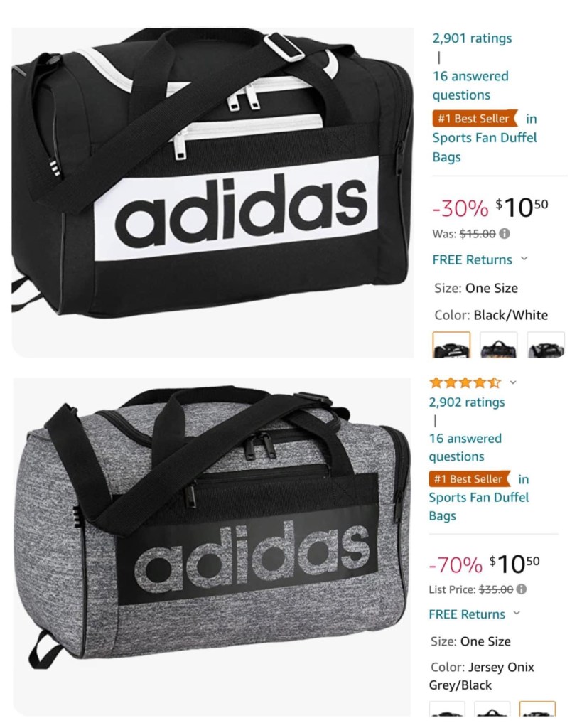Open Sports Fan Duffel Bags category in the top listing

pos(484,146)
